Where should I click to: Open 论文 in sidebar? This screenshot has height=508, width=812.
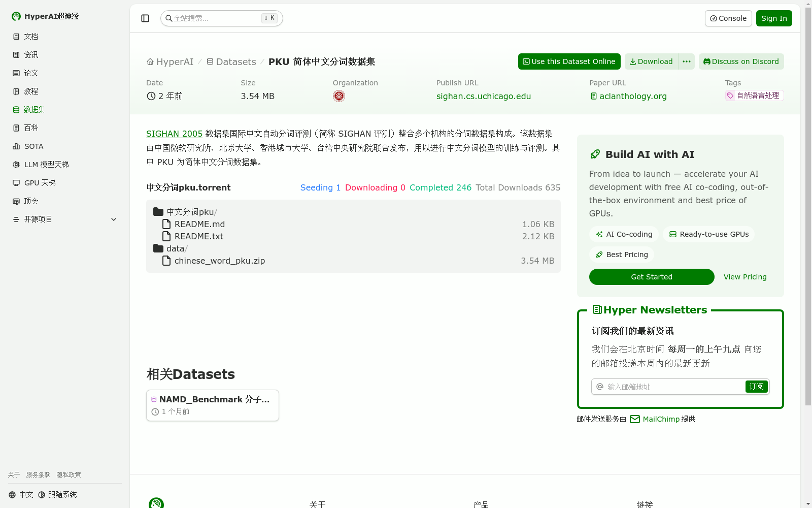click(65, 73)
